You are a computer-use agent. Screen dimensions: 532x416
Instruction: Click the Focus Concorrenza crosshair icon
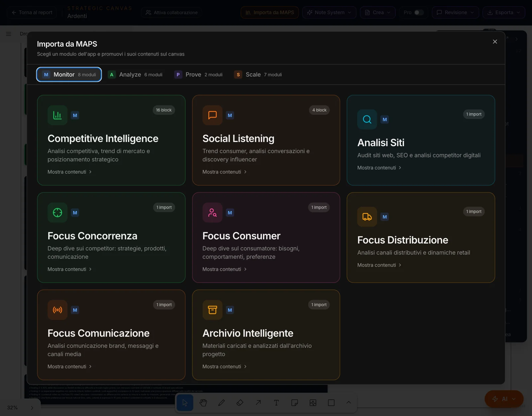(x=58, y=212)
